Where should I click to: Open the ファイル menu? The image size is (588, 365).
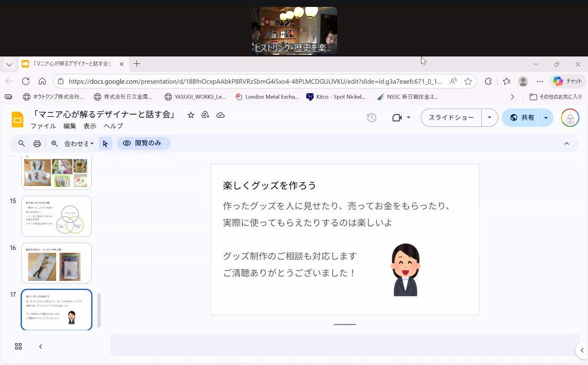pyautogui.click(x=43, y=126)
